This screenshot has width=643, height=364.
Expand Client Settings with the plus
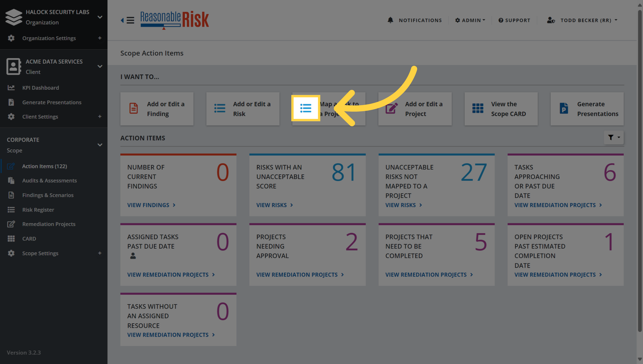[x=100, y=117]
